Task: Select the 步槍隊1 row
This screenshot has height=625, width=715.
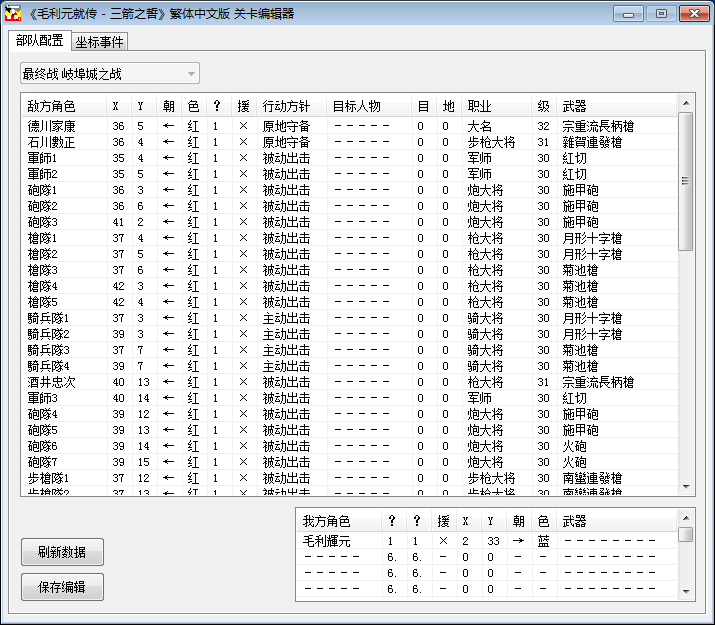Action: pos(349,478)
